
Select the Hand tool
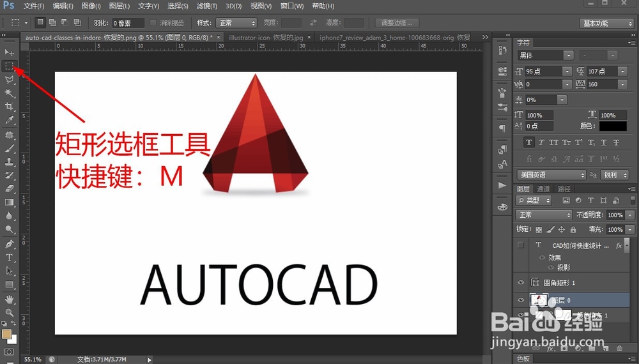click(9, 300)
